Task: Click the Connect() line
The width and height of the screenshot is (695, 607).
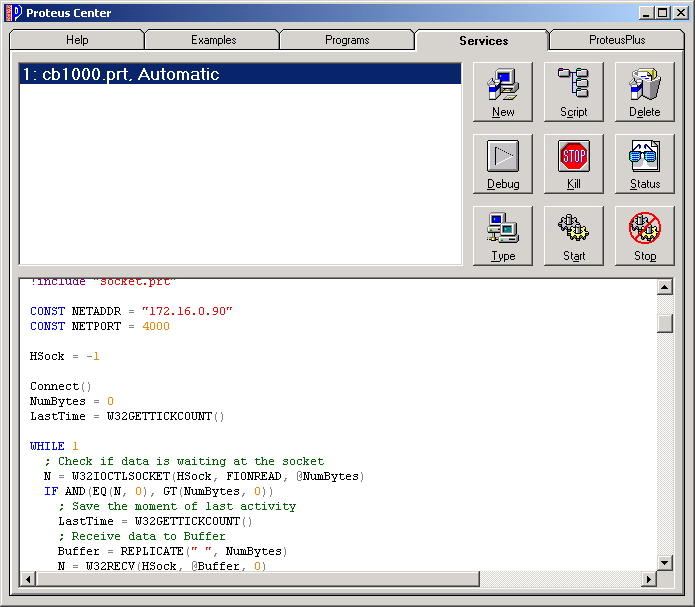Action: (x=61, y=386)
